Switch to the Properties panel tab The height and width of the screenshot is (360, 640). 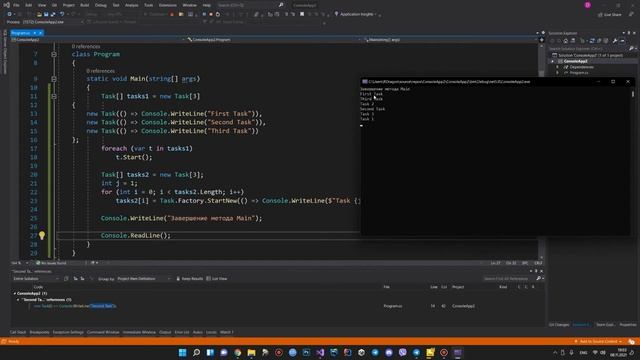[628, 325]
